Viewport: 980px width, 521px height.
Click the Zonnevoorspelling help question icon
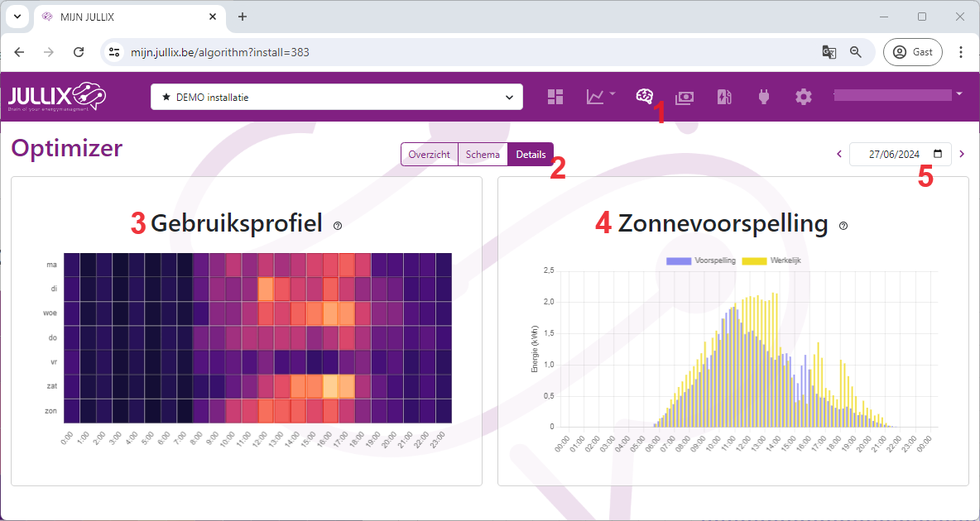[x=843, y=225]
